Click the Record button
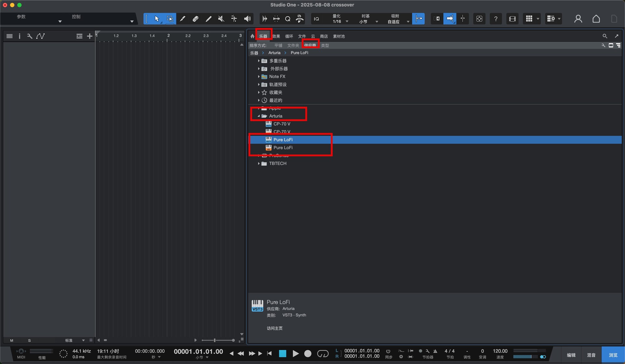Screen dimensions: 625x364 point(308,354)
